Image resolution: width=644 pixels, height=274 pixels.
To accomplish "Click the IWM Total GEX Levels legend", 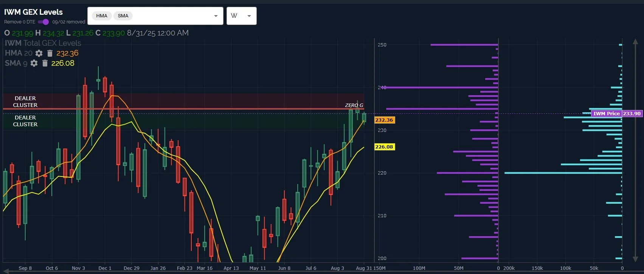I will 43,43.
